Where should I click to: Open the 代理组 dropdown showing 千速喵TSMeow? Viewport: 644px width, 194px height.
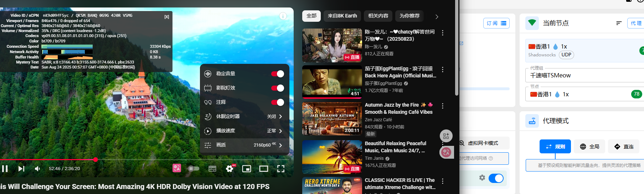(x=584, y=75)
